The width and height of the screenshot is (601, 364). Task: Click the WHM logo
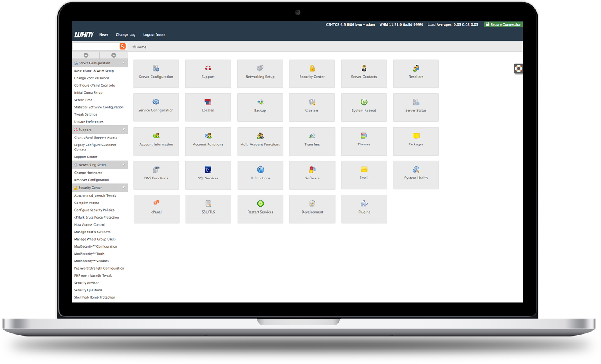tap(84, 34)
